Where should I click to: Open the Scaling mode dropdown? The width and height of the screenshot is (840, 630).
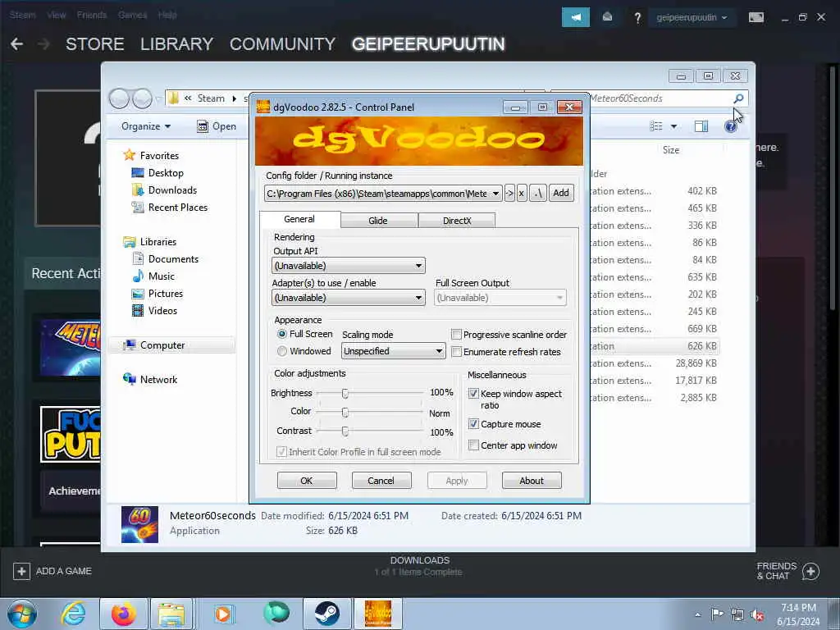click(393, 351)
